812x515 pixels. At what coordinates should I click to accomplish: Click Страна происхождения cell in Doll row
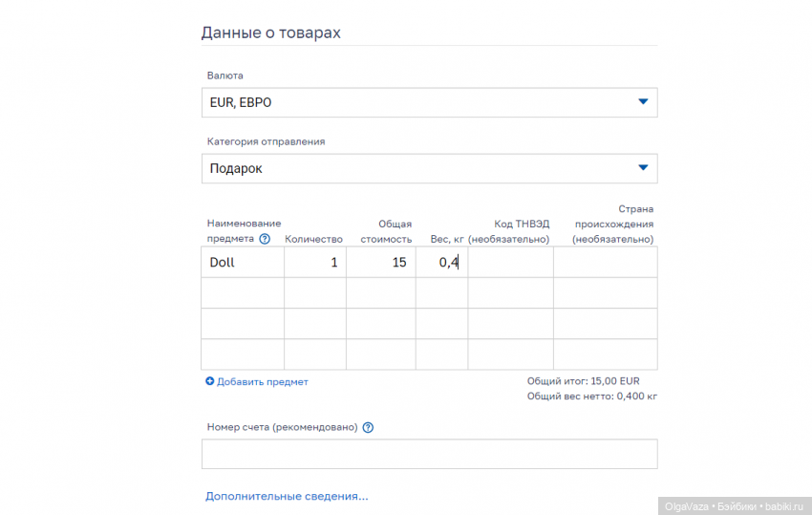pyautogui.click(x=606, y=262)
